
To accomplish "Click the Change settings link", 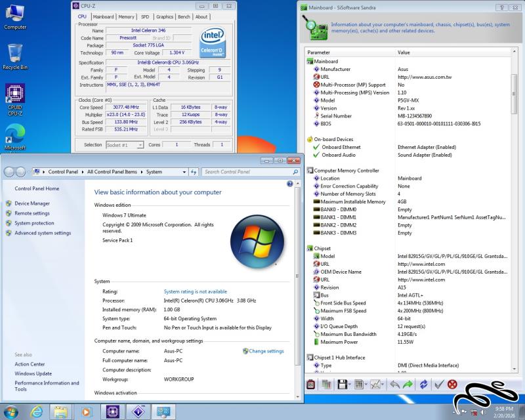I will (x=266, y=351).
